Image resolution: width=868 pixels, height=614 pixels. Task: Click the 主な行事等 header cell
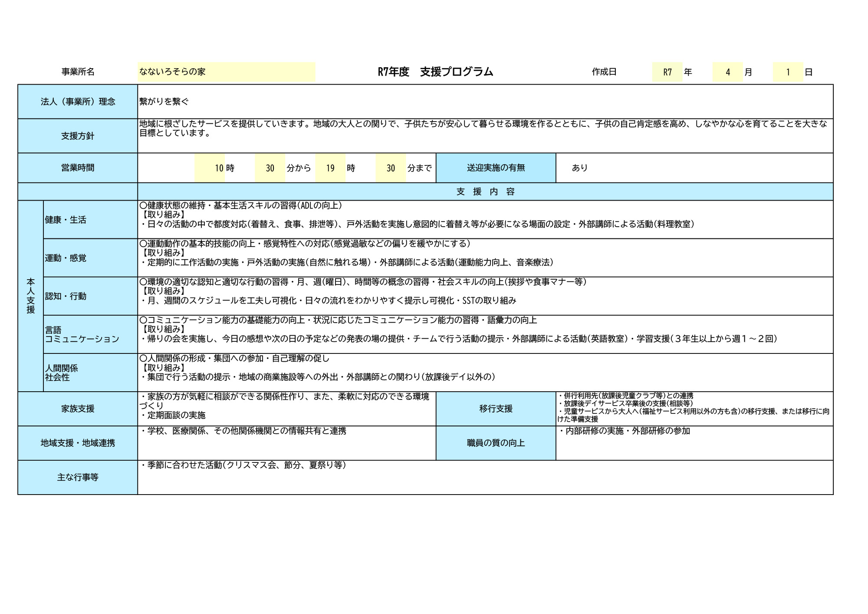click(x=78, y=477)
